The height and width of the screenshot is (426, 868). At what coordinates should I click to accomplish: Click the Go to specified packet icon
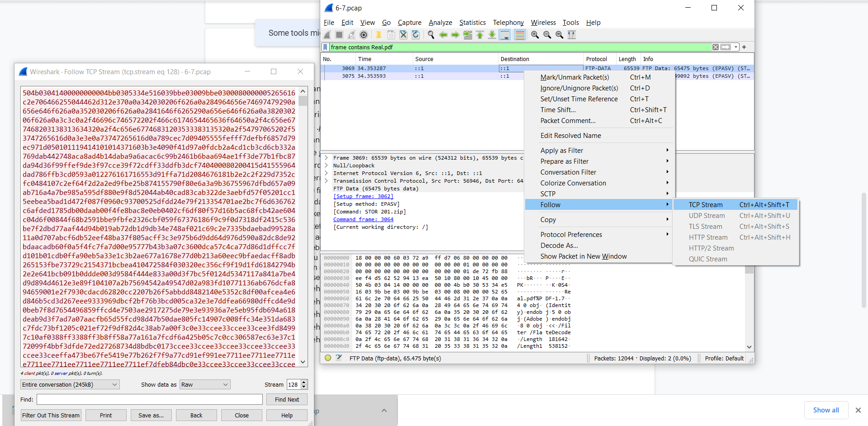[468, 35]
